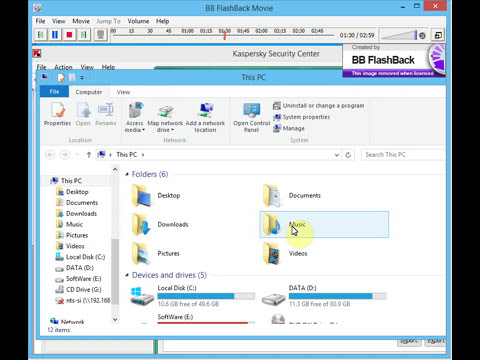The width and height of the screenshot is (480, 360).
Task: Select the Desktop folder icon in content area
Action: click(x=143, y=195)
